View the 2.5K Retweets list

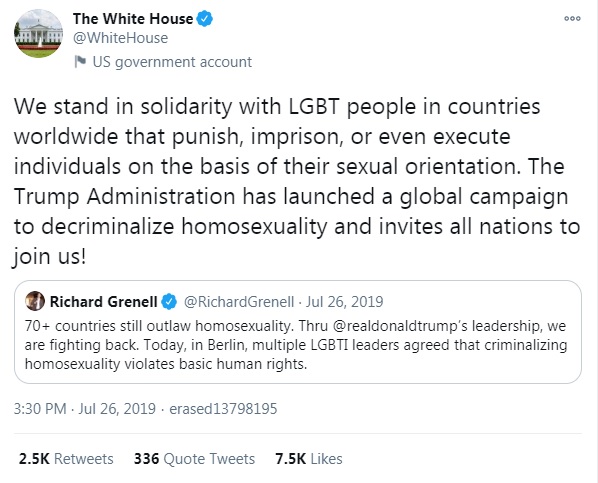[x=66, y=459]
